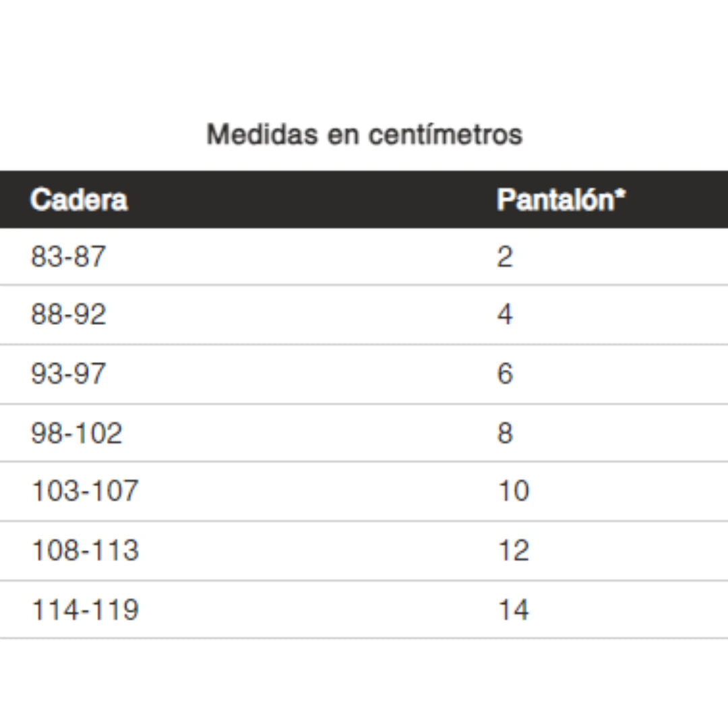The width and height of the screenshot is (728, 728).
Task: Click pants size 6 cell
Action: coord(505,373)
